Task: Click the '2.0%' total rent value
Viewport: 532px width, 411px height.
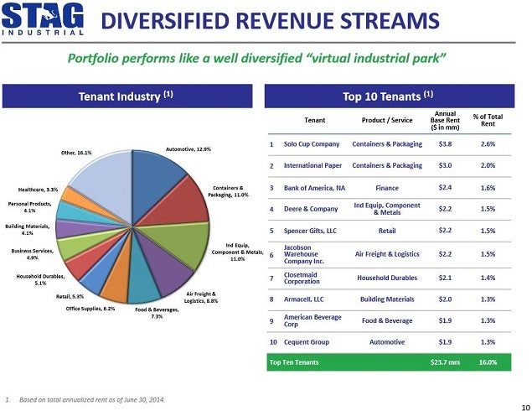Action: [x=488, y=165]
